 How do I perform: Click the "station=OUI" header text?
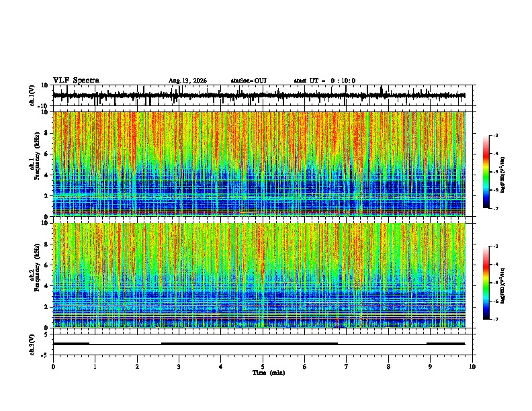(249, 81)
